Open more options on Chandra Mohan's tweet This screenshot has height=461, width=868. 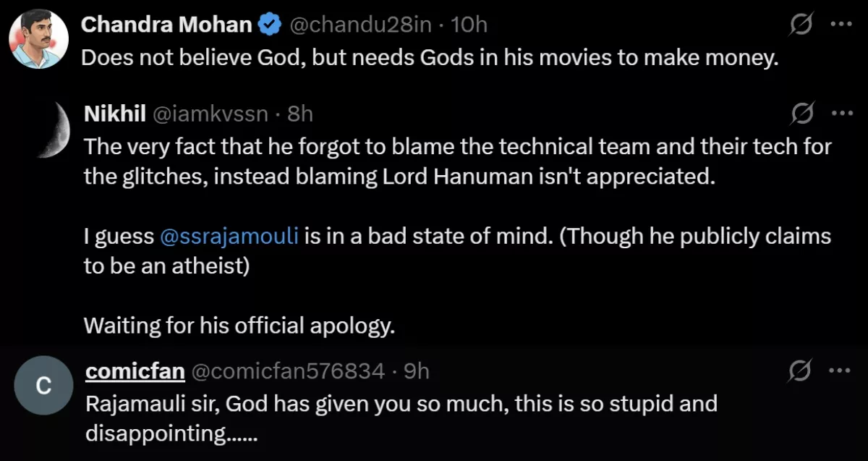click(x=841, y=24)
